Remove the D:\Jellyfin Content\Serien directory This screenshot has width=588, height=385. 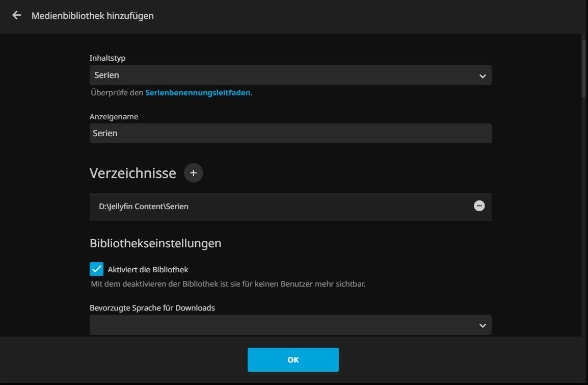click(x=479, y=206)
